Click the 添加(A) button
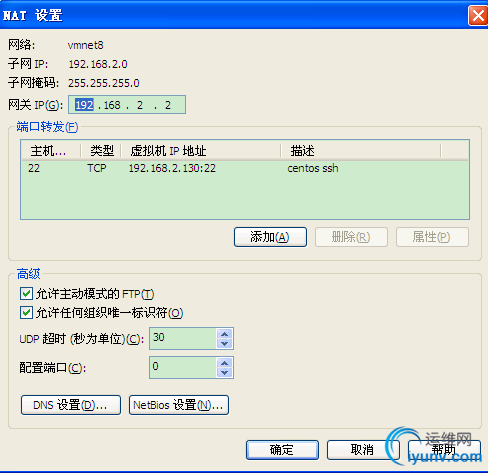This screenshot has width=488, height=473. pyautogui.click(x=270, y=237)
